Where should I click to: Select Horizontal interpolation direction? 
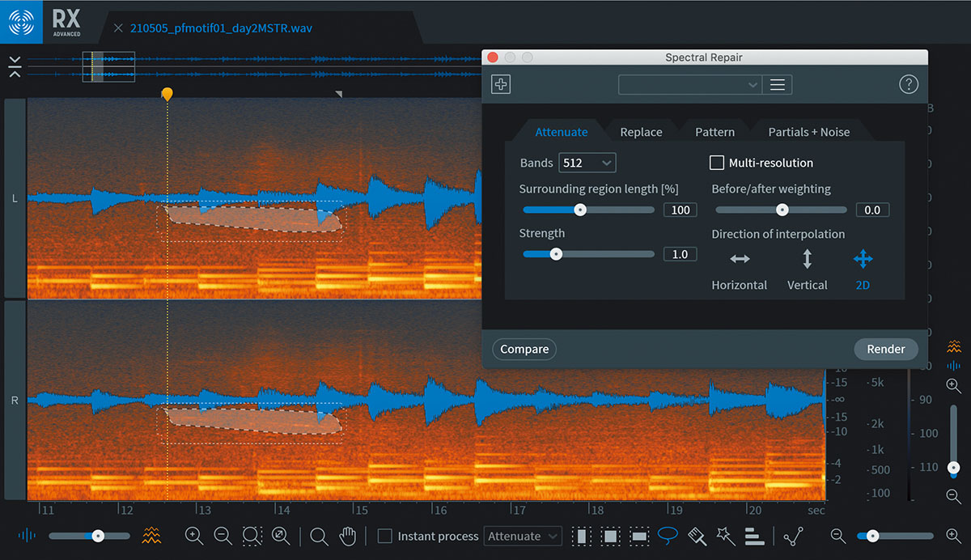(740, 269)
